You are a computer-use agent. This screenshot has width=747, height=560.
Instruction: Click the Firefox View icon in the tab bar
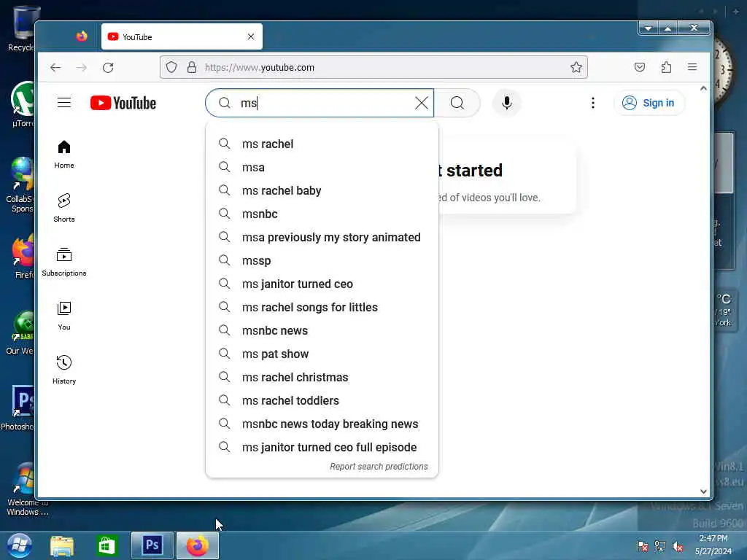[82, 36]
